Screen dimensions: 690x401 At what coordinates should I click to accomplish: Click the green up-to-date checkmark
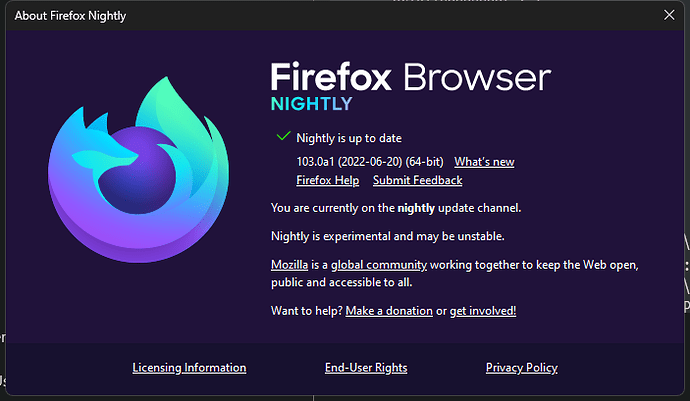click(x=282, y=137)
